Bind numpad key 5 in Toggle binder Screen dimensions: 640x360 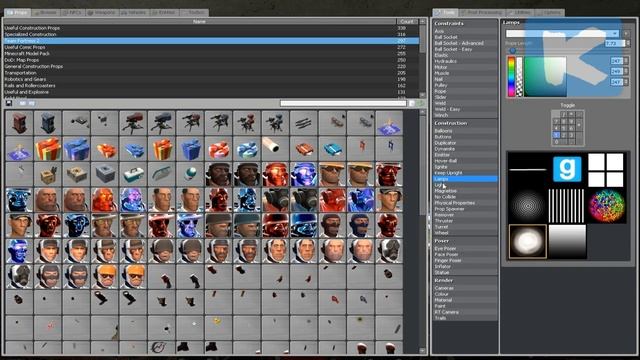click(564, 128)
